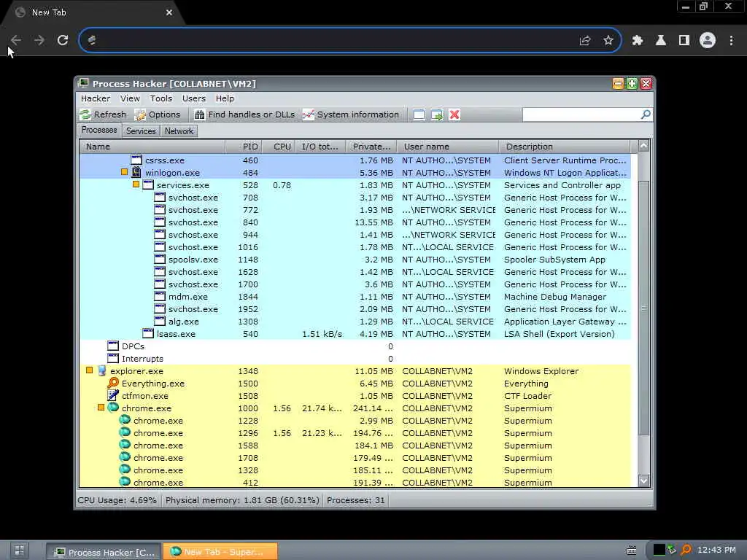Click the Processes: 31 status entry
The width and height of the screenshot is (747, 560).
pos(355,500)
